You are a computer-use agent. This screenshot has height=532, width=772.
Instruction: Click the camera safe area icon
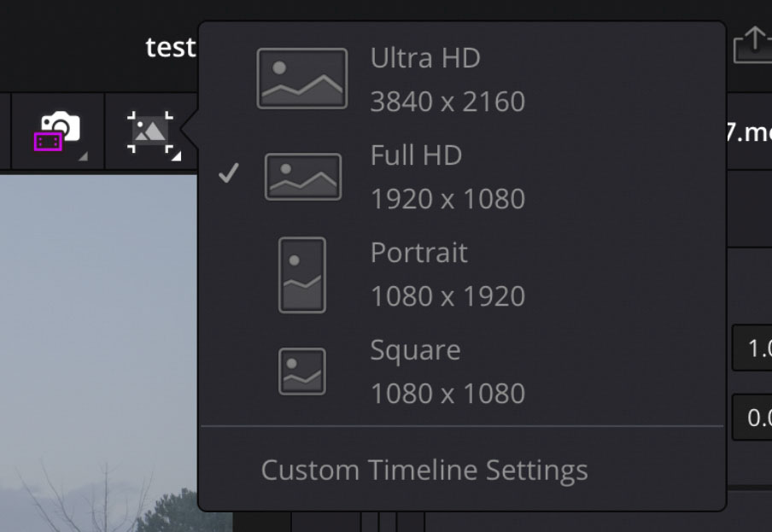tap(56, 131)
